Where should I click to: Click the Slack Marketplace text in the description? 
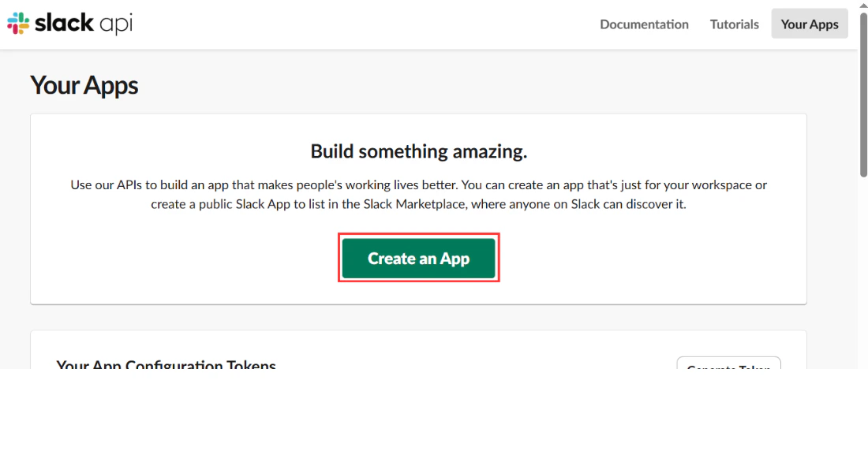pyautogui.click(x=413, y=203)
